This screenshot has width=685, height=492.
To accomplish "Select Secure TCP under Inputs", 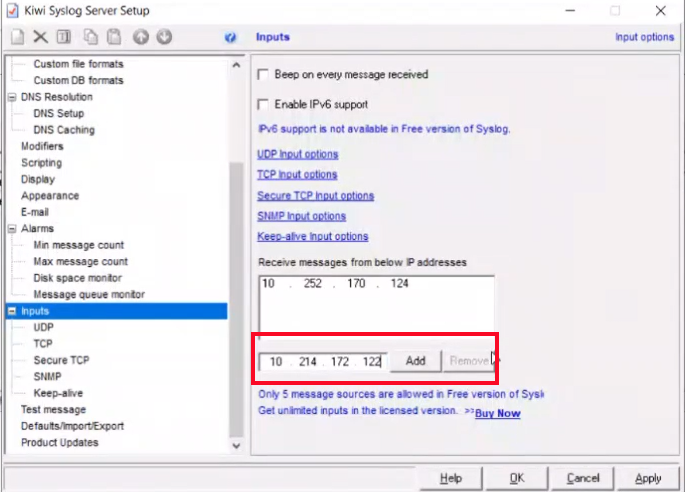I will click(x=61, y=360).
